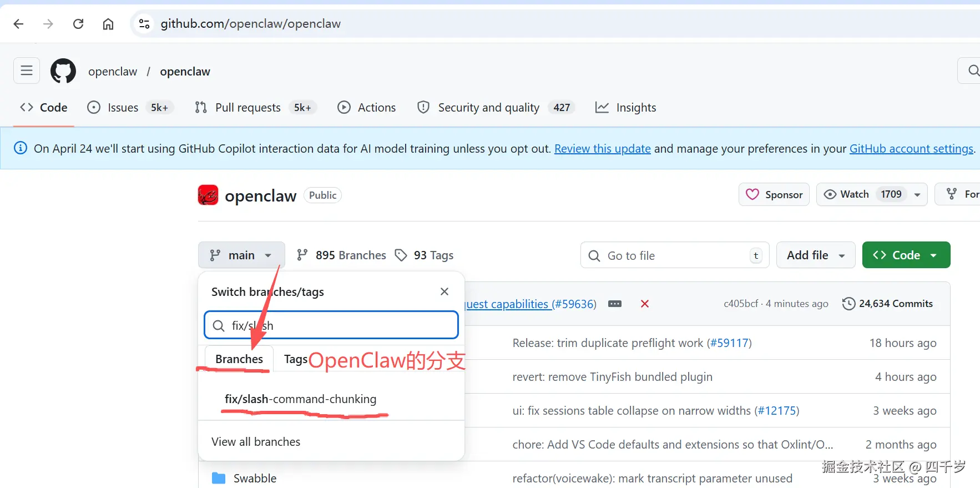This screenshot has height=488, width=980.
Task: Click the browser address bar URL
Action: coord(251,24)
